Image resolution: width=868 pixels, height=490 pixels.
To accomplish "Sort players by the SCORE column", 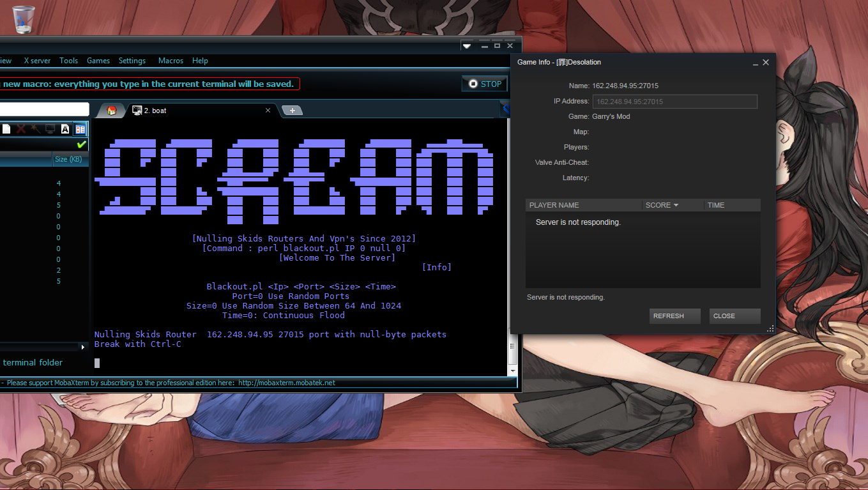I will pos(673,205).
